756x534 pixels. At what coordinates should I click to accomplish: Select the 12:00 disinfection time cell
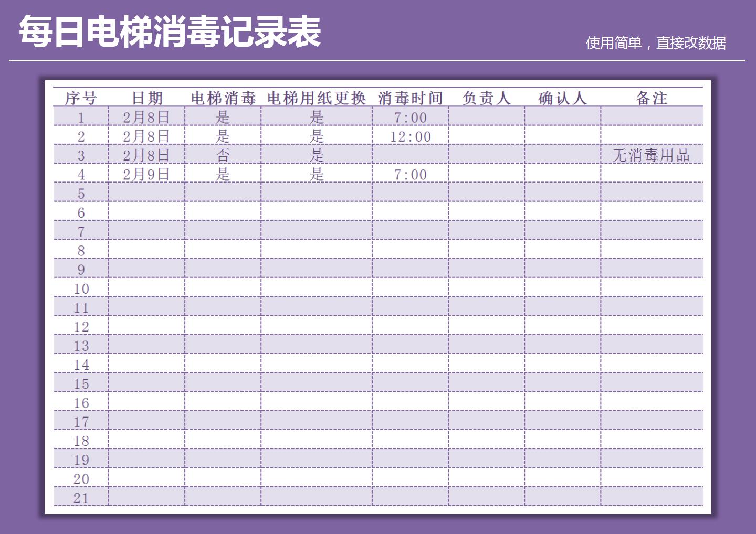411,136
